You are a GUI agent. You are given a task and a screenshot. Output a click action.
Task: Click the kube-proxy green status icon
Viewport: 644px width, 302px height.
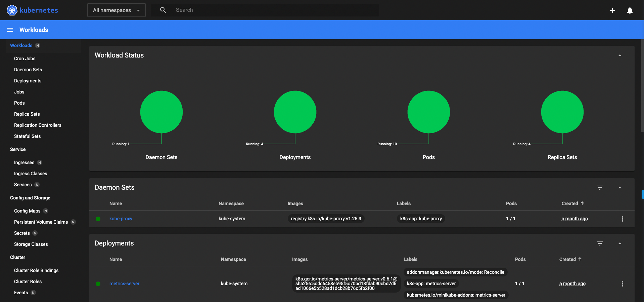98,219
